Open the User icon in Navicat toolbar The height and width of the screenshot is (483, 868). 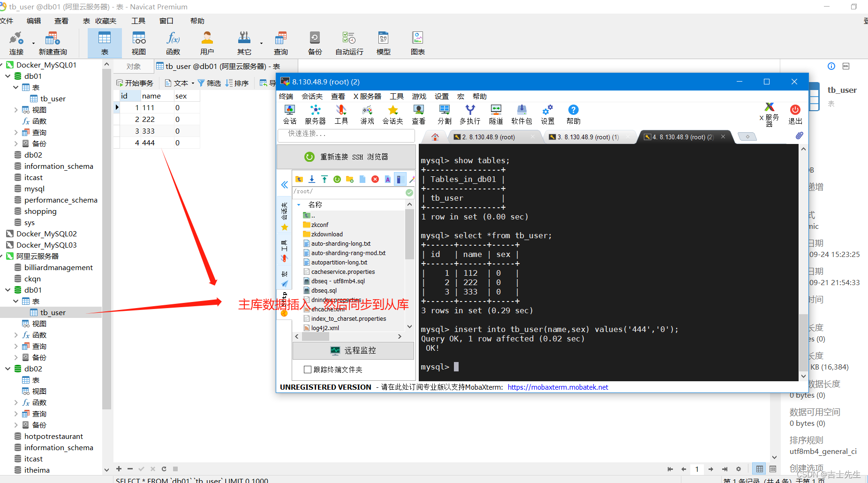[207, 43]
